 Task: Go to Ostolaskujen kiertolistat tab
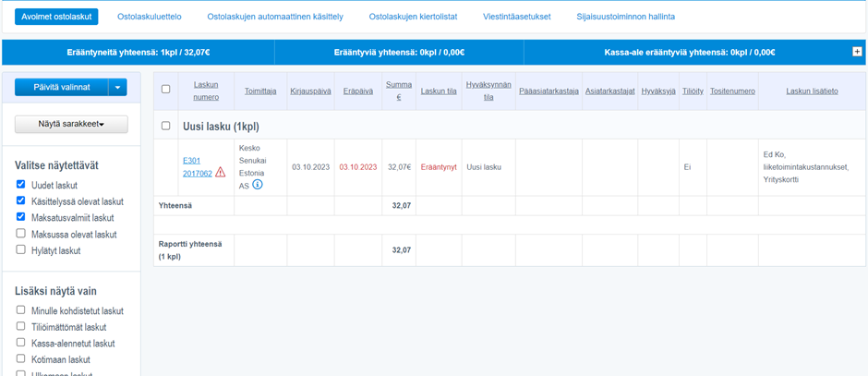click(x=413, y=17)
